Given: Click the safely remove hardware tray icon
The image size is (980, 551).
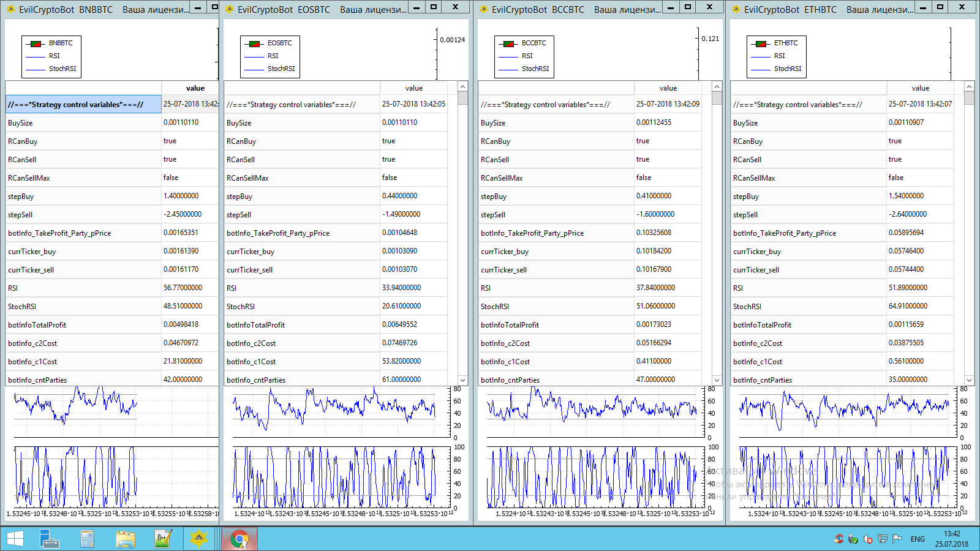Looking at the screenshot, I should coord(853,539).
